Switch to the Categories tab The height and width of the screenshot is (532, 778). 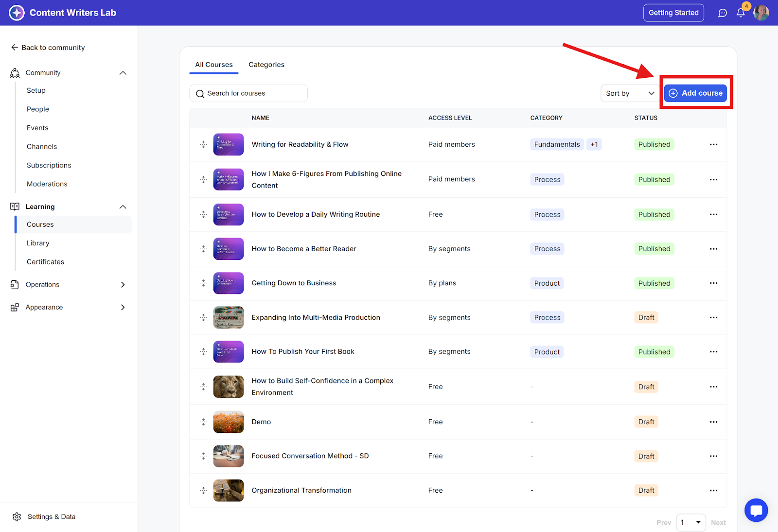[x=266, y=65]
